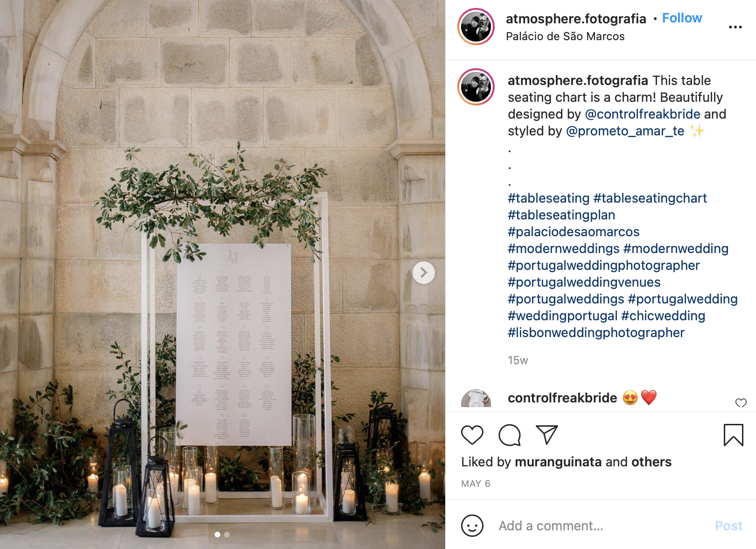Open comments with the speech bubble icon
The image size is (756, 549).
click(x=509, y=435)
